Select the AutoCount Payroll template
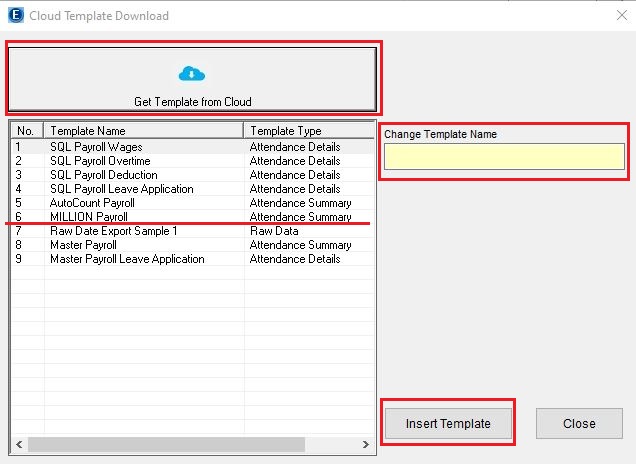 (192, 203)
